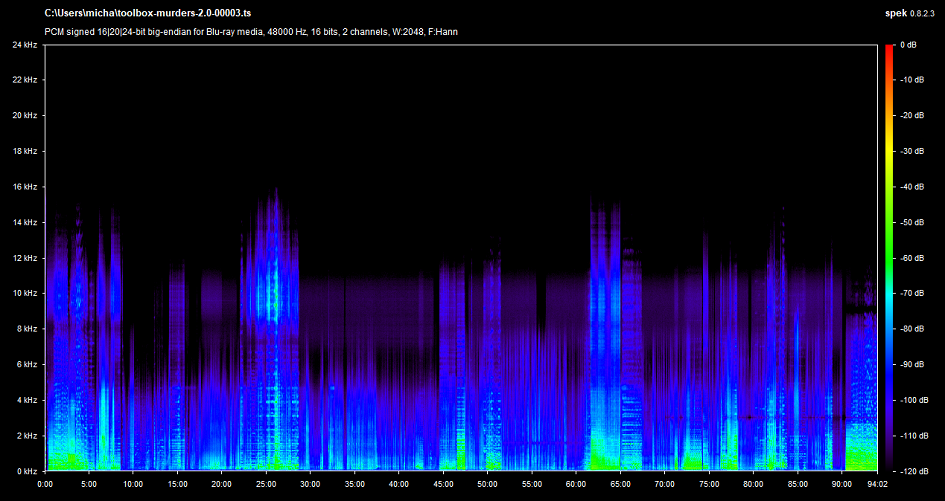
Task: Click the 0:00 time axis marker
Action: tap(45, 484)
